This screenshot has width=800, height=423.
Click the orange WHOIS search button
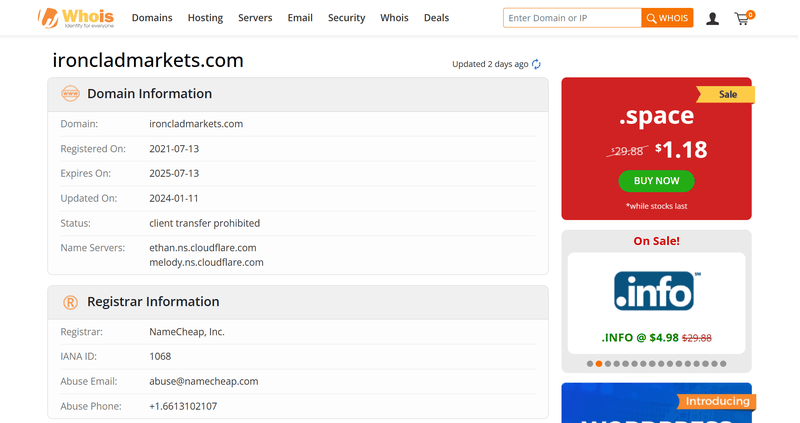pos(667,18)
